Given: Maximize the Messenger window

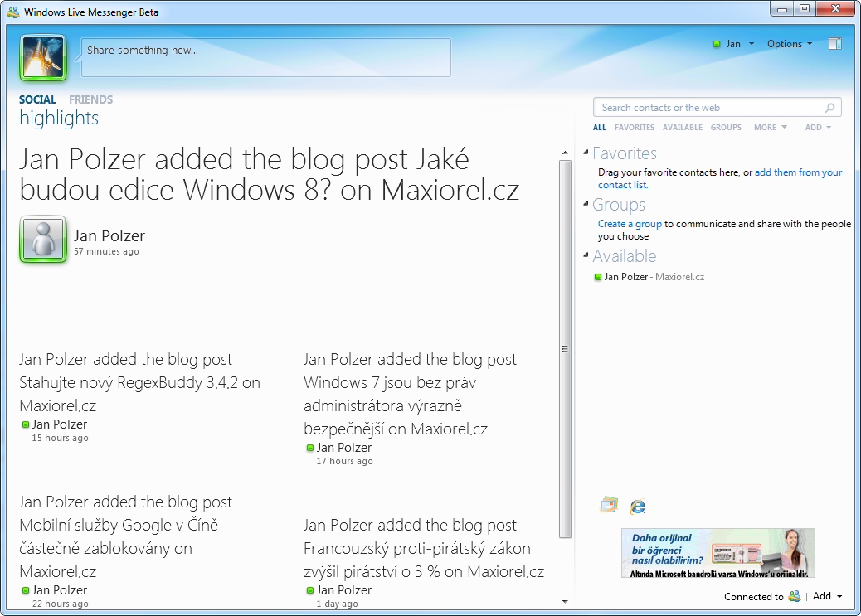Looking at the screenshot, I should (805, 8).
